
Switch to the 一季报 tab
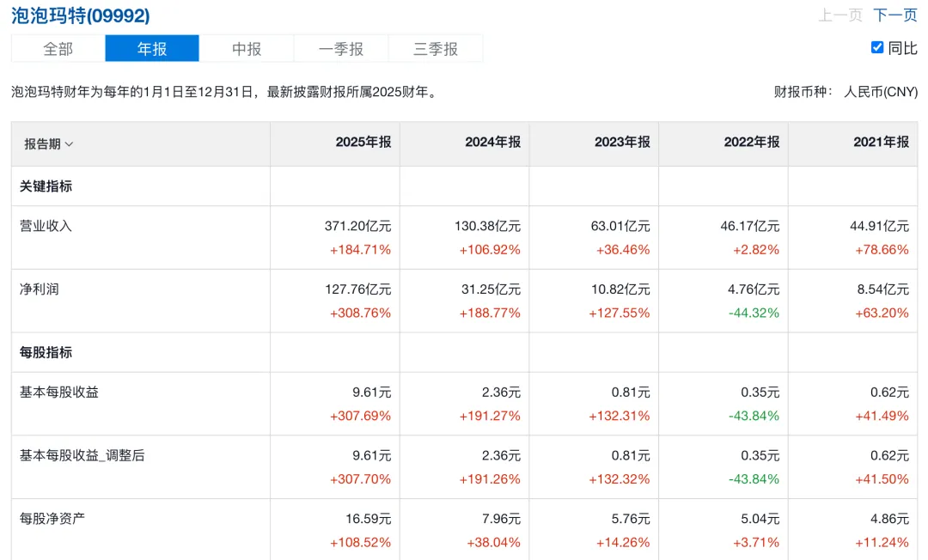click(341, 48)
